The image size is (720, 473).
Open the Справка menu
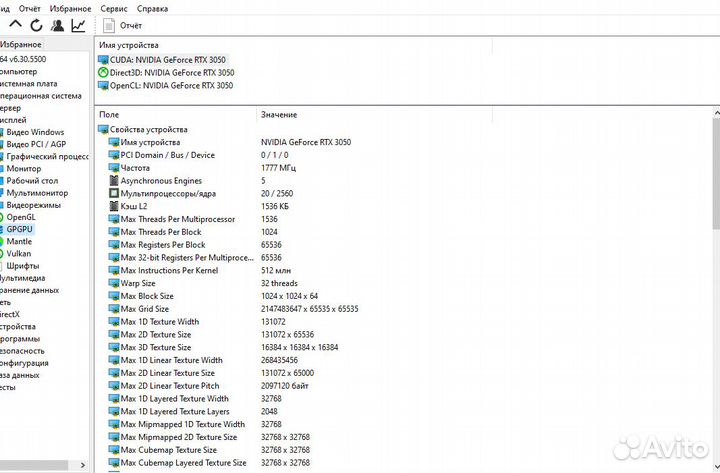[152, 9]
